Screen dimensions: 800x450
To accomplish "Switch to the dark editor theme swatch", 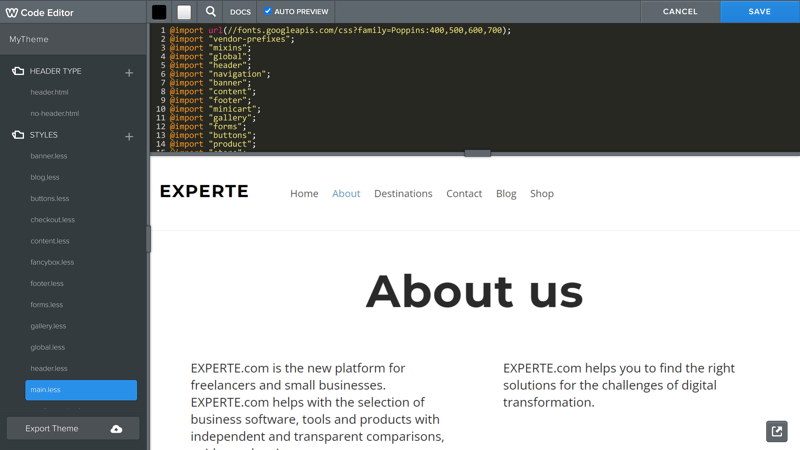I will tap(159, 12).
